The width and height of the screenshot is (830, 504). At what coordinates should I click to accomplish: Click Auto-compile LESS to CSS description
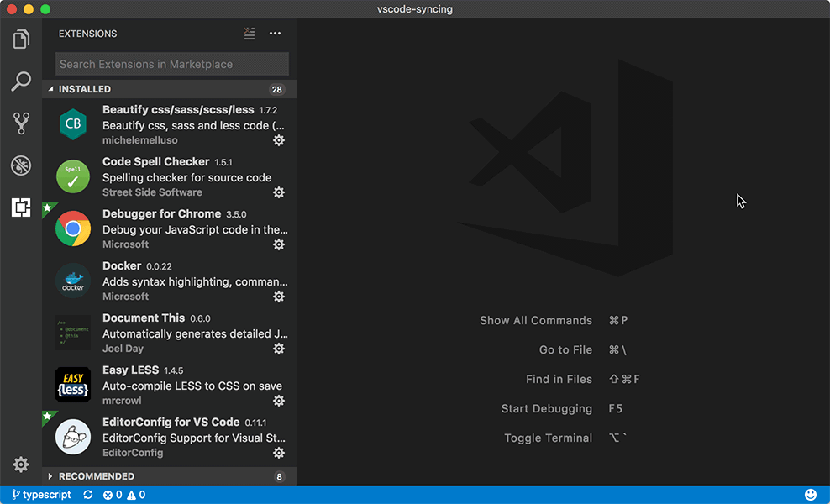tap(192, 386)
